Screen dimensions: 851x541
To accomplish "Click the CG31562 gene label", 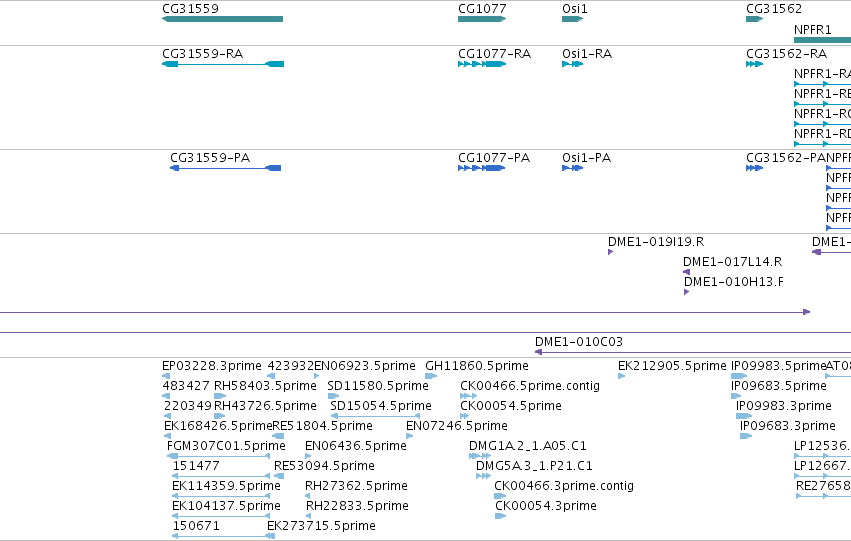I will pos(774,9).
